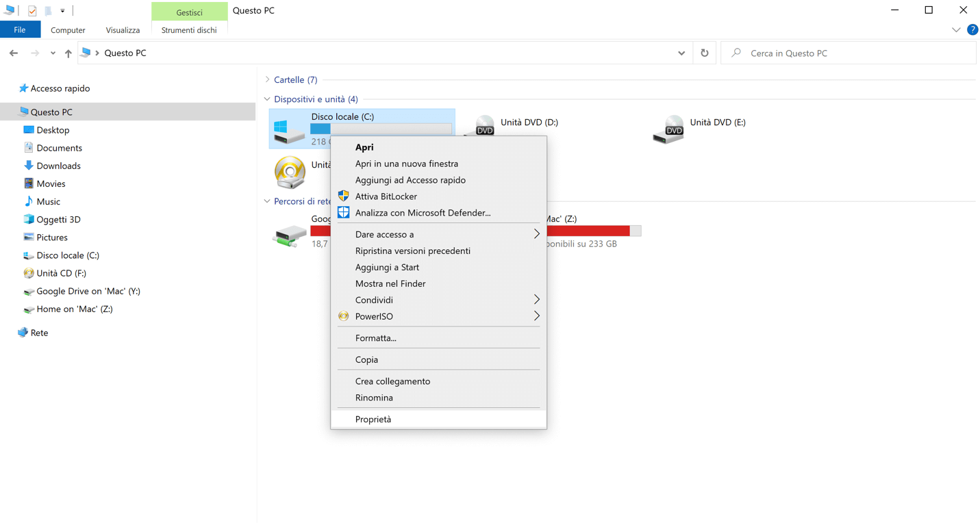Image resolution: width=980 pixels, height=525 pixels.
Task: Open the recent locations dropdown arrow
Action: coord(53,53)
